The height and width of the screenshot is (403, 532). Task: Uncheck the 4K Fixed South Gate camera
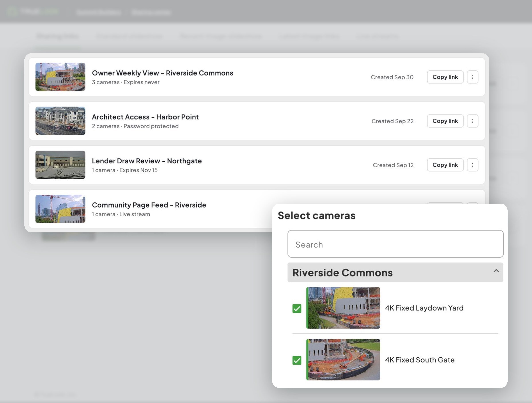coord(297,360)
